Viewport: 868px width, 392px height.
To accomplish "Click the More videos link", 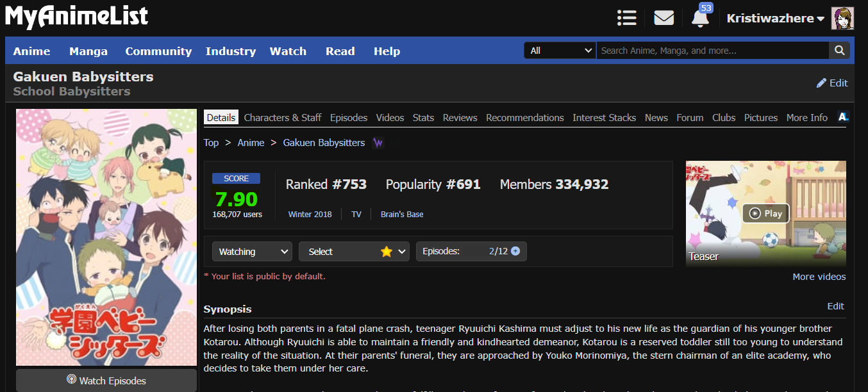I will coord(819,277).
